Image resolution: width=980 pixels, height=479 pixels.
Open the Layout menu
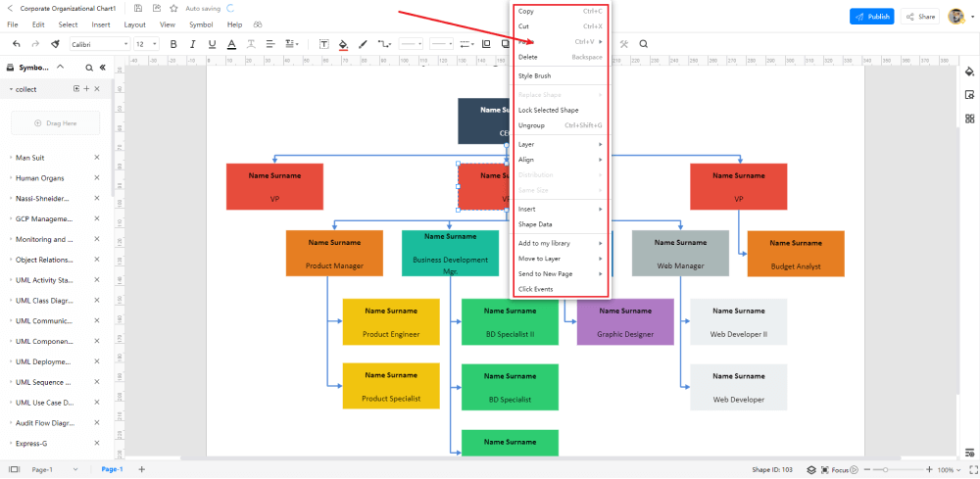click(x=134, y=25)
